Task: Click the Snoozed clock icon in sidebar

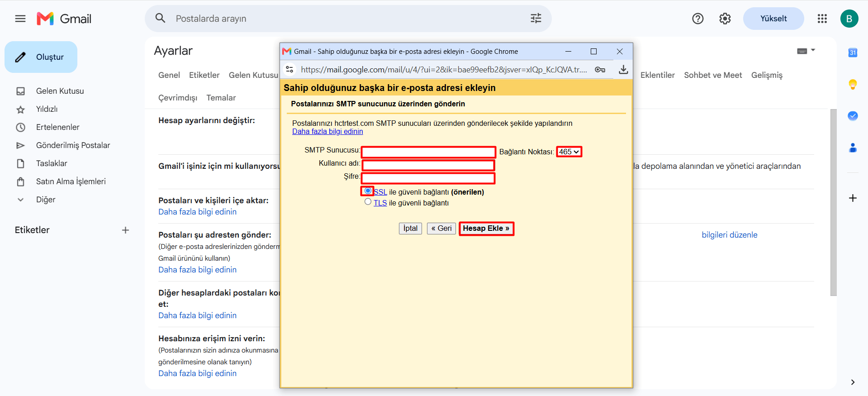Action: tap(20, 127)
